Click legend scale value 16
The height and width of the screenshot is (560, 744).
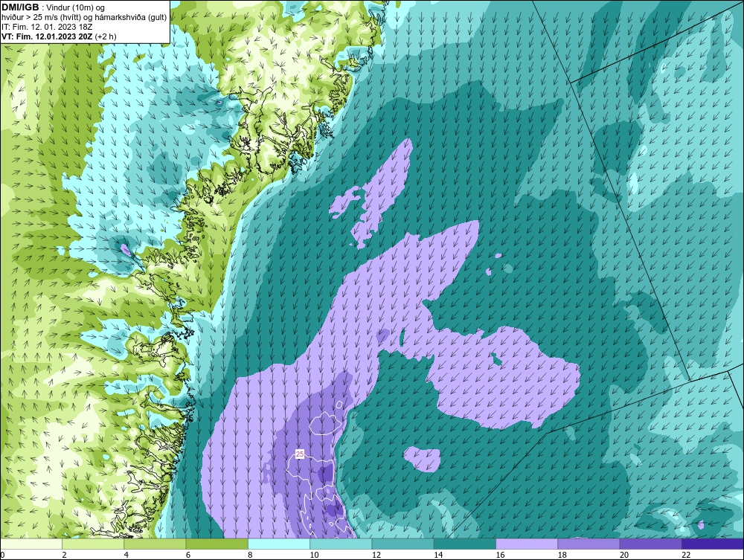click(x=500, y=556)
